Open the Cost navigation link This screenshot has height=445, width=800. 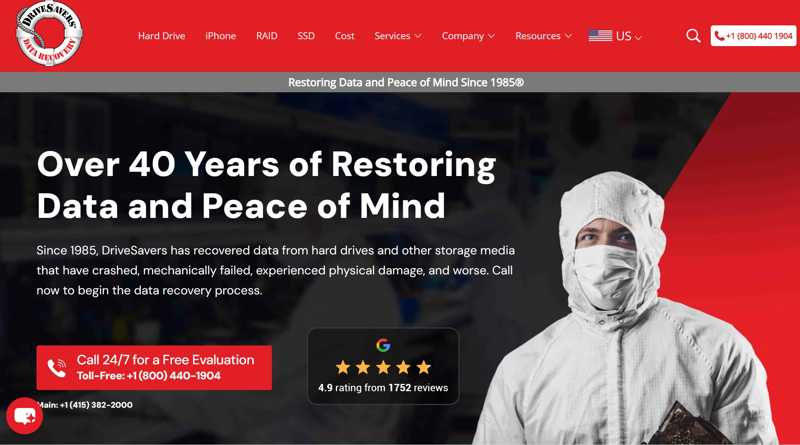[x=344, y=36]
